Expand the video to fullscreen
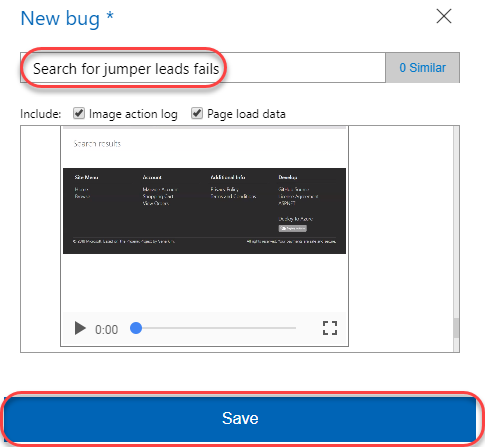485x447 pixels. click(330, 328)
